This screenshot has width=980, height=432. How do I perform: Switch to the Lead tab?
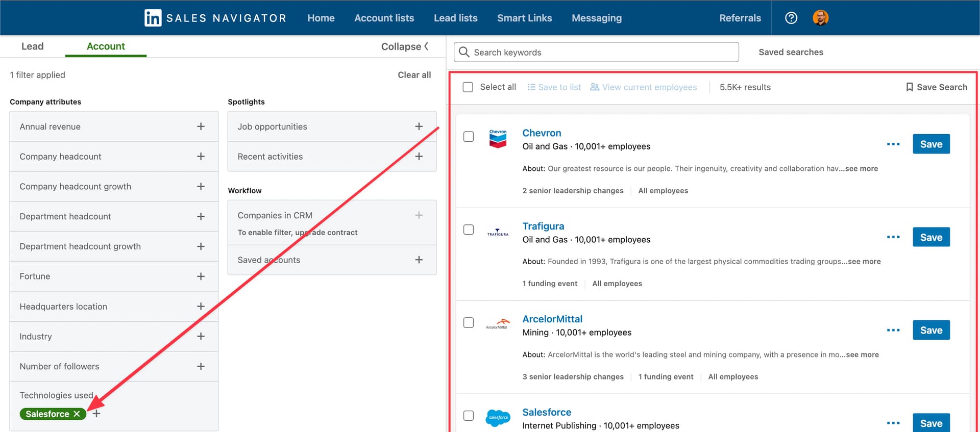(33, 46)
